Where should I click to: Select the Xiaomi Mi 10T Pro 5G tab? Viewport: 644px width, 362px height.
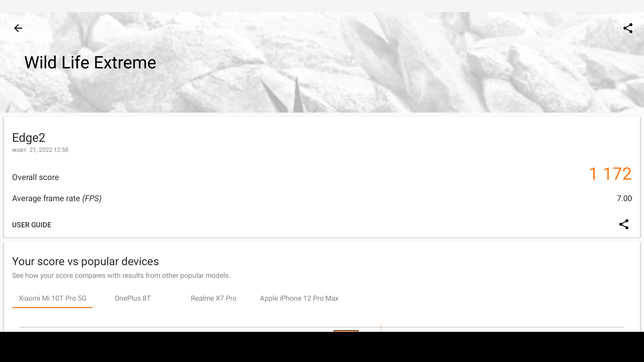[x=52, y=298]
